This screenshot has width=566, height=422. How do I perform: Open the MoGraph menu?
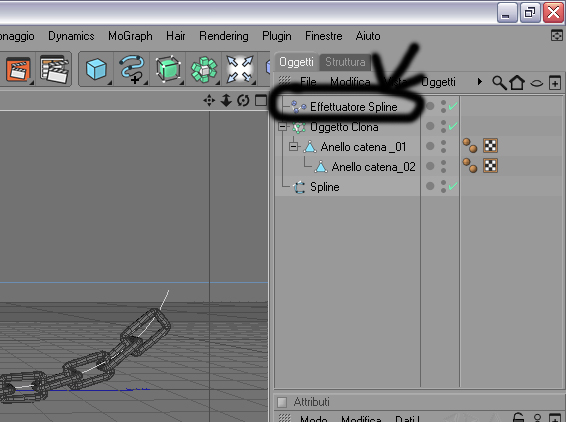(x=130, y=36)
